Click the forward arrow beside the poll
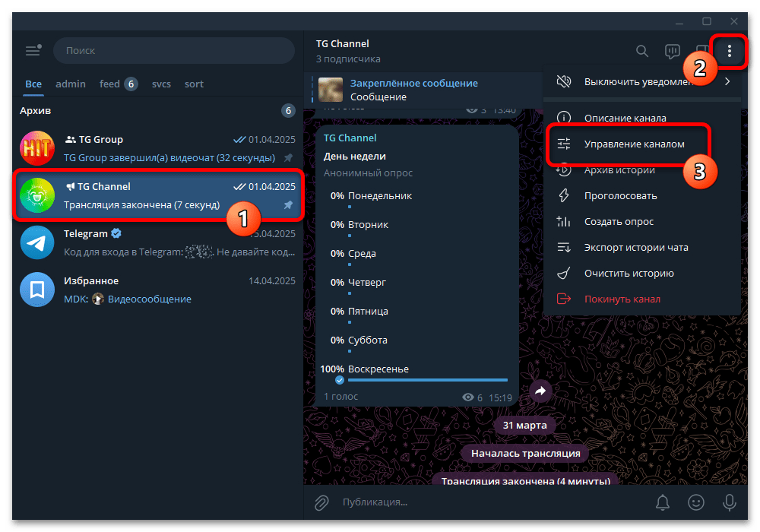Viewport: 760px width, 532px height. [x=540, y=391]
